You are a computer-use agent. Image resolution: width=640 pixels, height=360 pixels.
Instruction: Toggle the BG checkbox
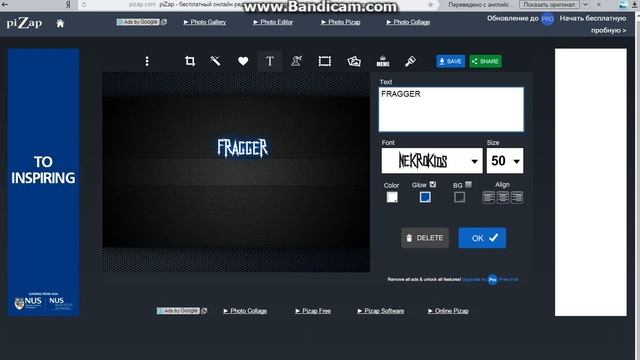[x=469, y=184]
